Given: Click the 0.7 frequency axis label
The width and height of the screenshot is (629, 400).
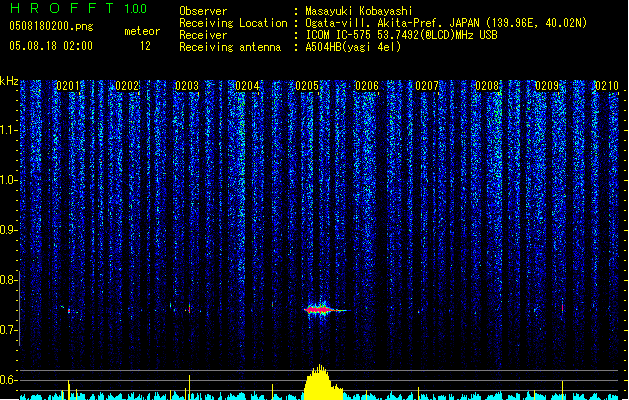Looking at the screenshot, I should click(8, 330).
